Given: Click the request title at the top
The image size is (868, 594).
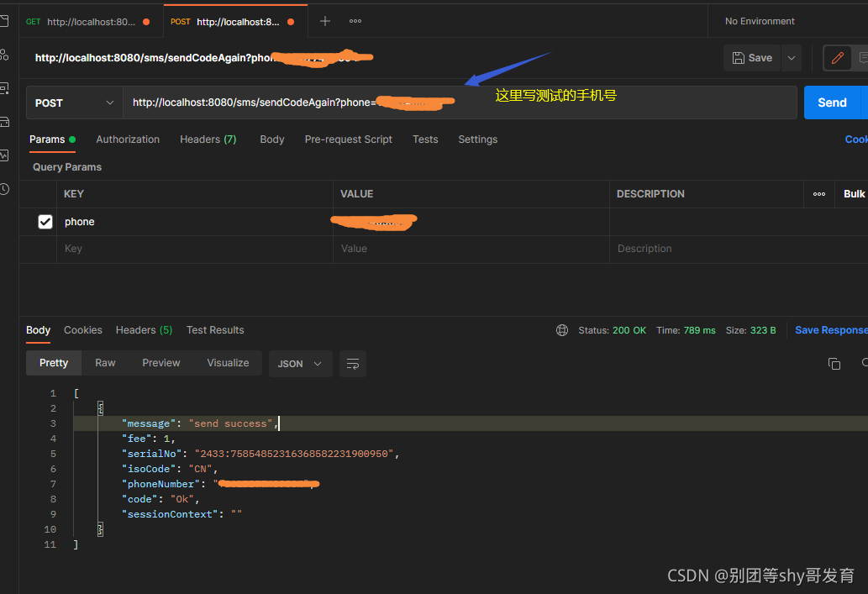Looking at the screenshot, I should [203, 58].
